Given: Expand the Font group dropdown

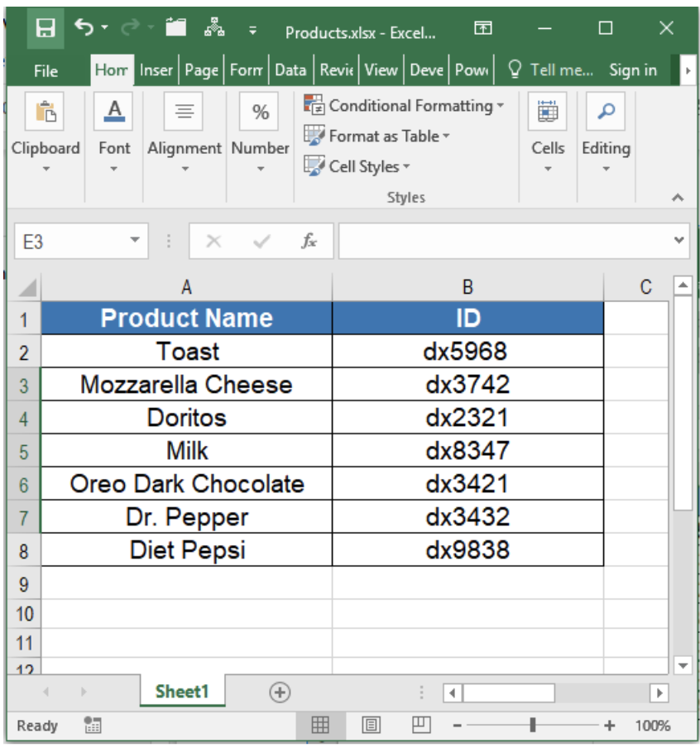Looking at the screenshot, I should tap(113, 169).
